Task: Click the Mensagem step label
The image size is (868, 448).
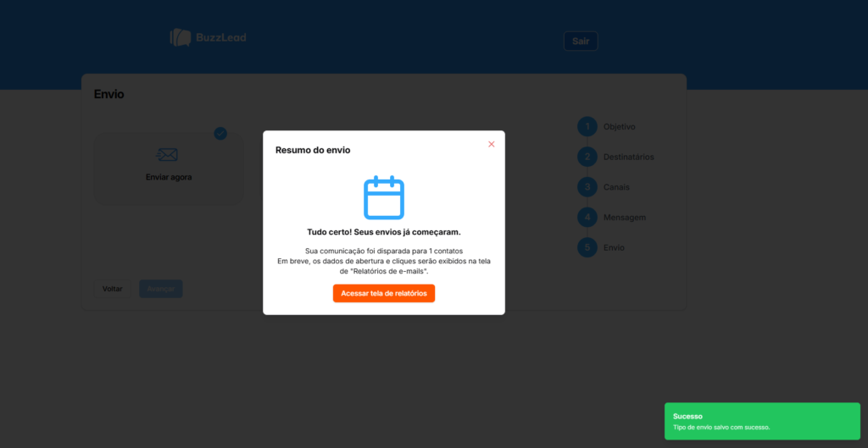Action: click(625, 218)
